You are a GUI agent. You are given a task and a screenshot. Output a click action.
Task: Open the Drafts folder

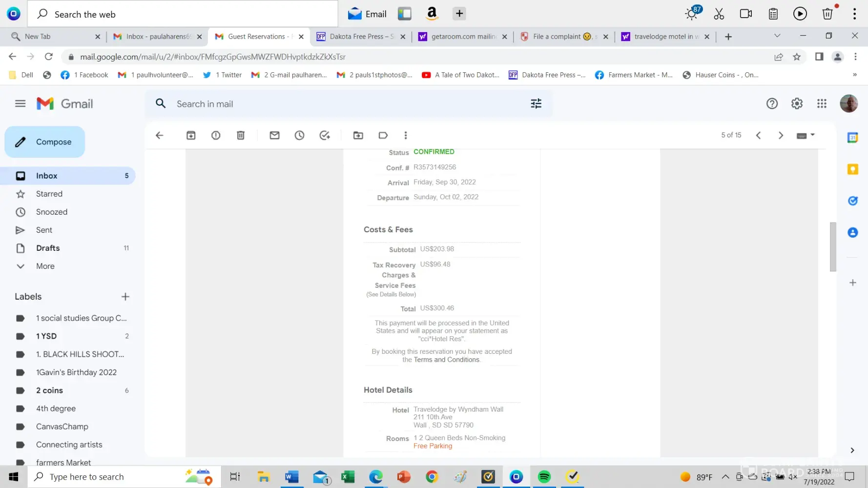coord(48,248)
